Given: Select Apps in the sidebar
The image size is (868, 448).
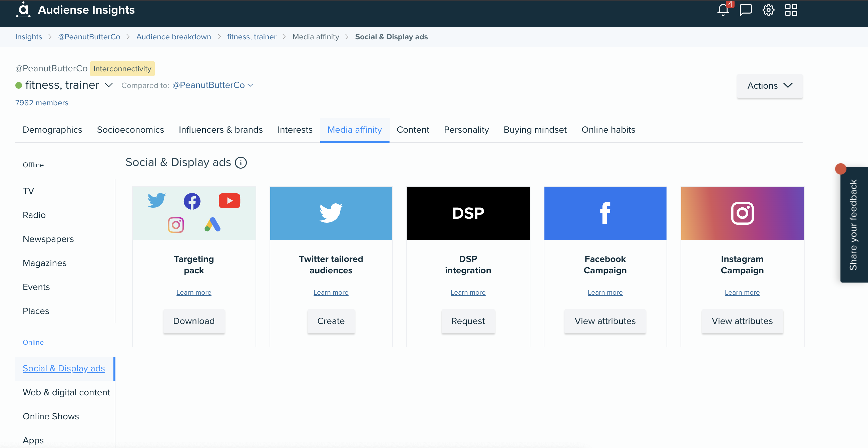Looking at the screenshot, I should [x=33, y=441].
